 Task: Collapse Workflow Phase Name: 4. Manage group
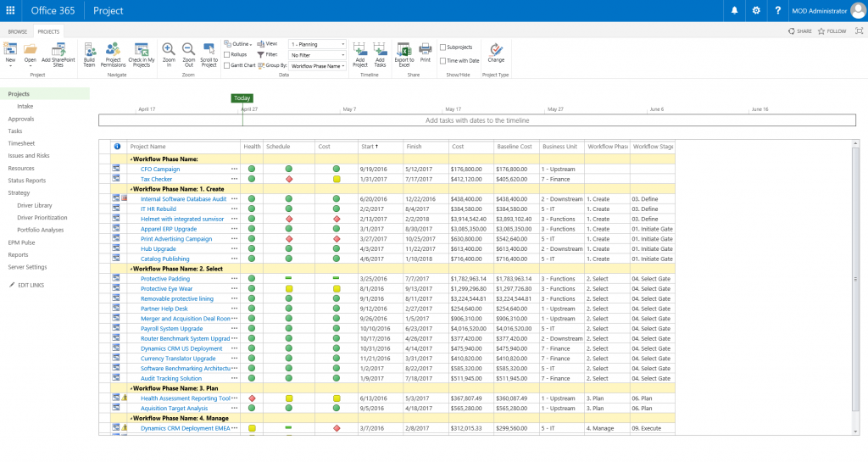pos(131,418)
